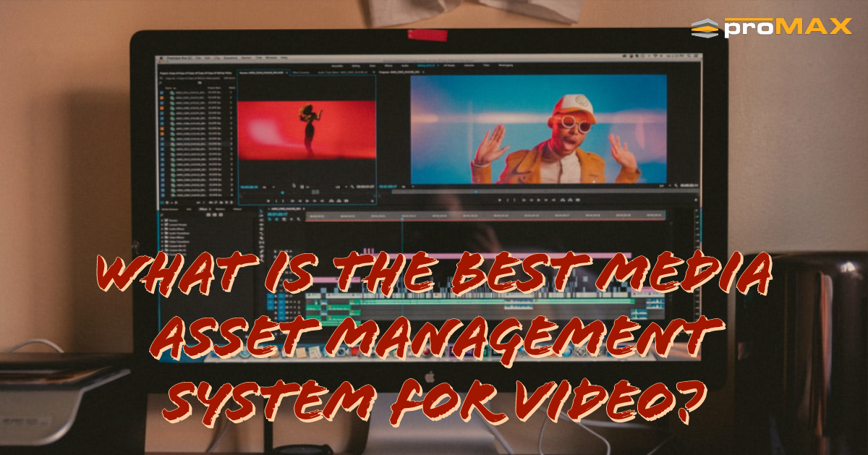Click the Insert icon in Source monitor controls
Image resolution: width=868 pixels, height=455 pixels.
331,201
